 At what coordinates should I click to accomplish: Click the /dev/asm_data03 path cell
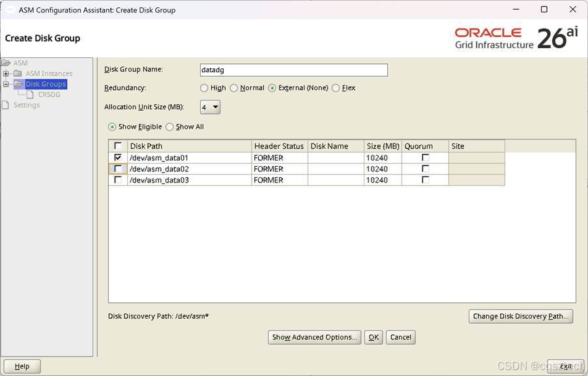(190, 180)
